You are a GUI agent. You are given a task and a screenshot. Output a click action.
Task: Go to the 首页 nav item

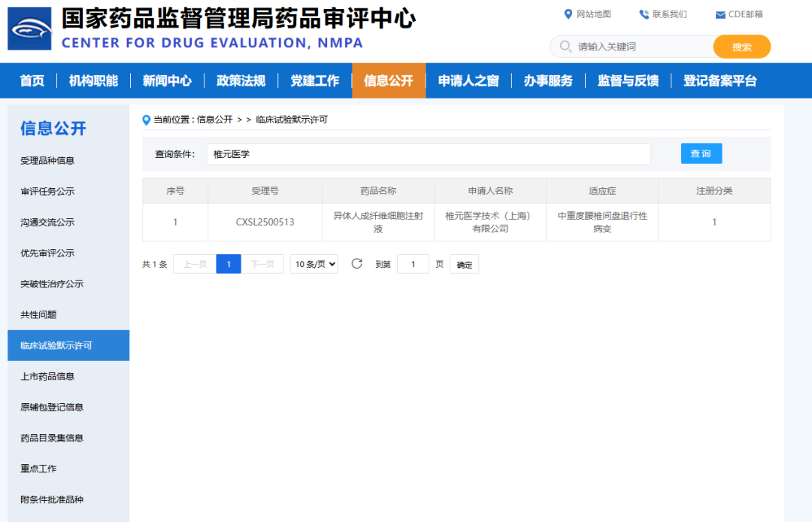[32, 80]
